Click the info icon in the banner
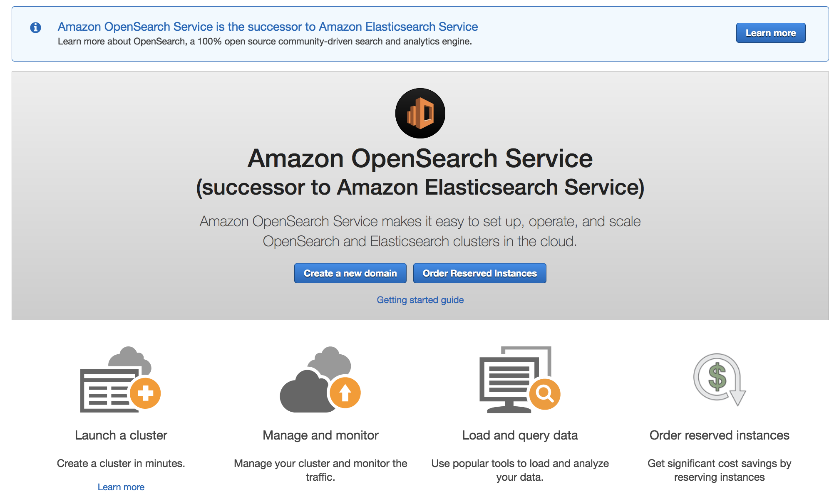 [x=35, y=28]
